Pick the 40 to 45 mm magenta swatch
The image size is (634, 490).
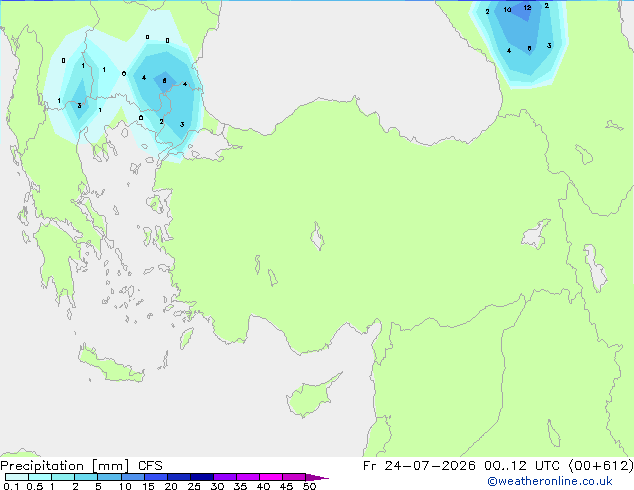271,477
